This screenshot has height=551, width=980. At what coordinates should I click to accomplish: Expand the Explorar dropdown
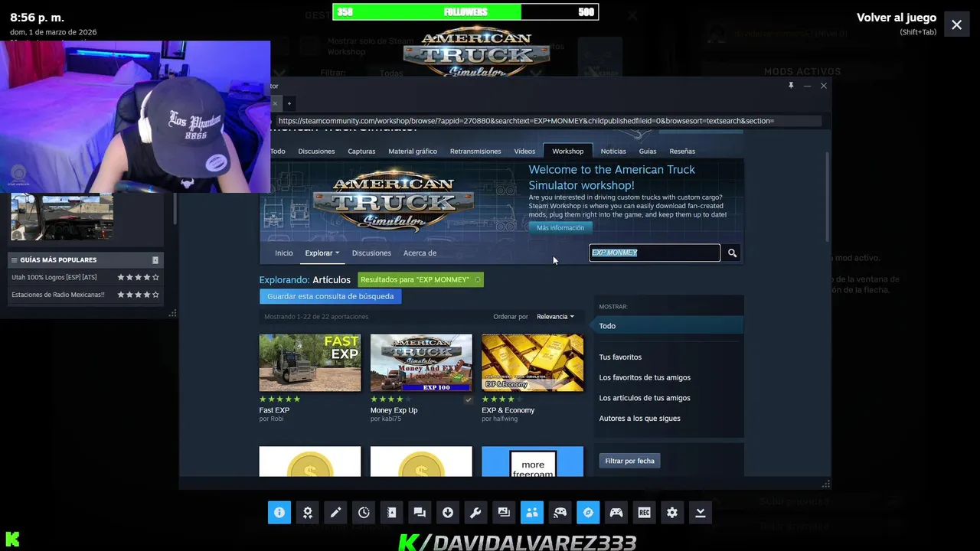point(322,253)
